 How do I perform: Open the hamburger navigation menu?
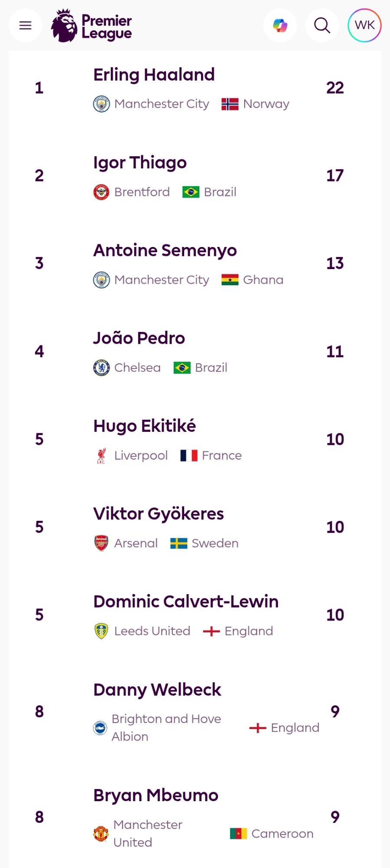(x=26, y=26)
